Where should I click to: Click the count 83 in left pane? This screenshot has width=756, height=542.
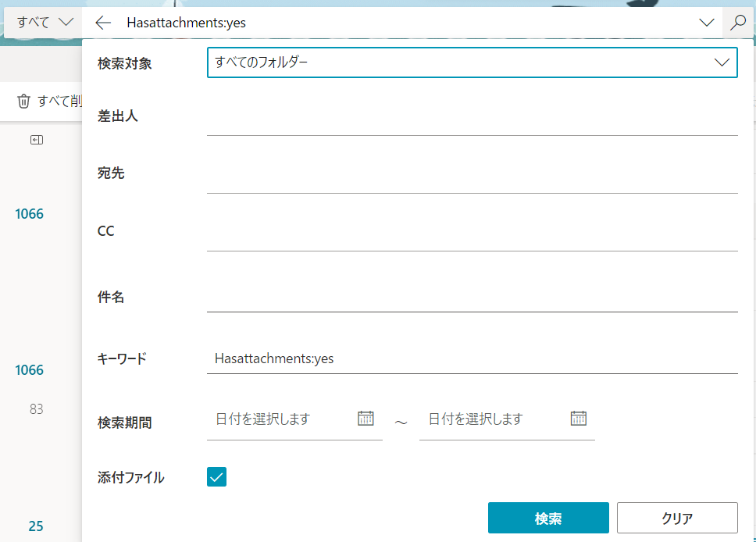pos(36,409)
